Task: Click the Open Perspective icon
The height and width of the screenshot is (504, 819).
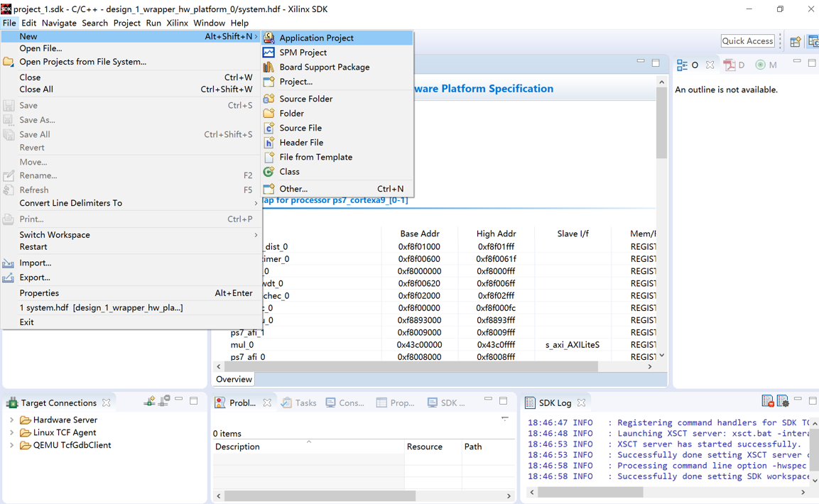Action: (x=796, y=41)
